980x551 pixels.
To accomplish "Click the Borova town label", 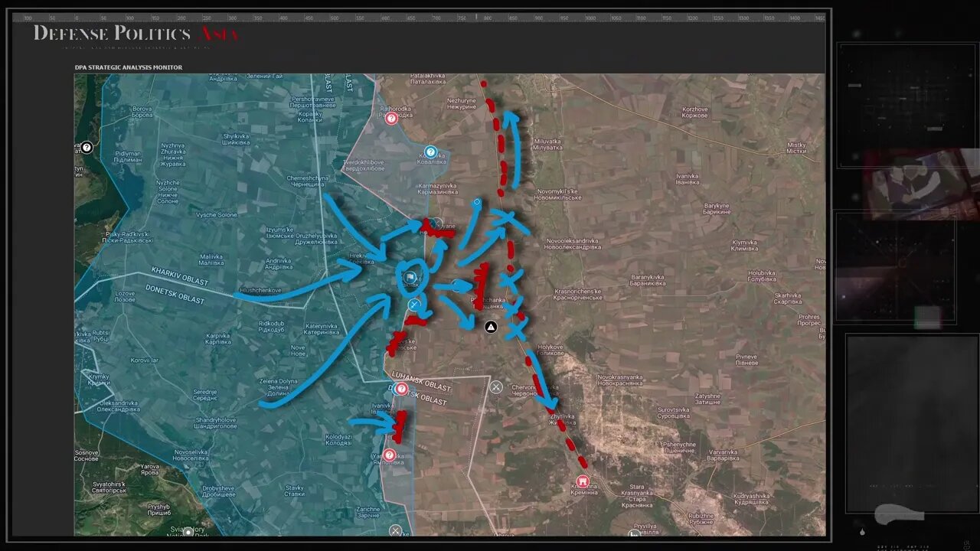I will pos(142,112).
